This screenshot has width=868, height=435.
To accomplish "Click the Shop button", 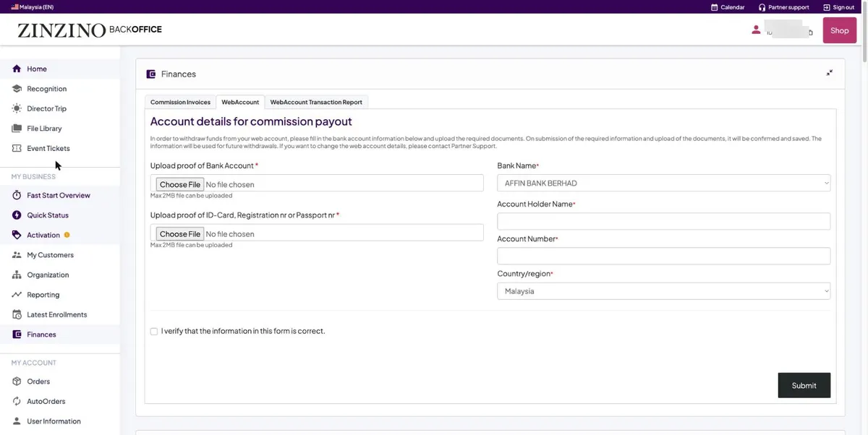I will [839, 30].
